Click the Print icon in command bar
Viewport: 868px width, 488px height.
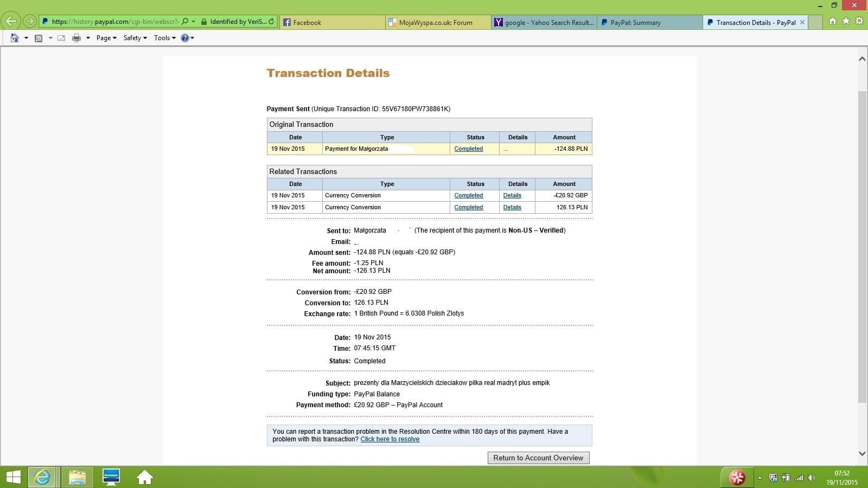(76, 38)
